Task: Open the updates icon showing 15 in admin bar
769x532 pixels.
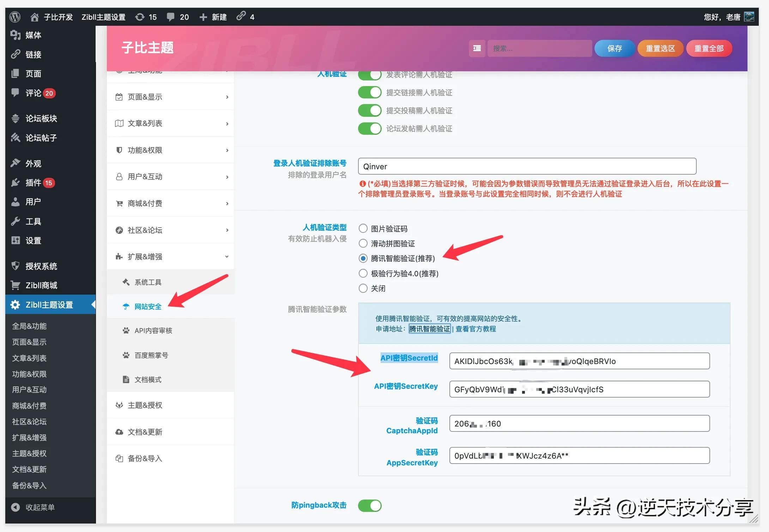Action: click(146, 17)
